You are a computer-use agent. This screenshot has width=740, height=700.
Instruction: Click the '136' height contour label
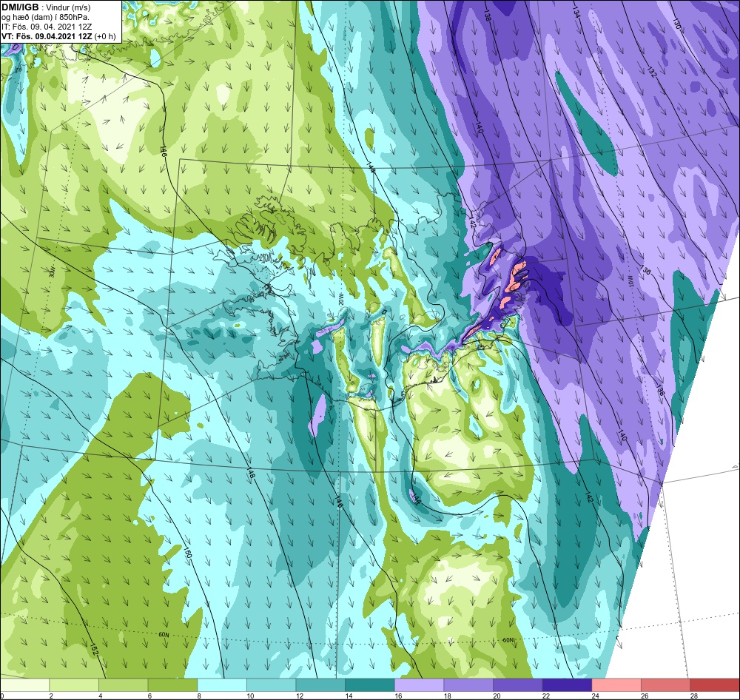tap(645, 270)
